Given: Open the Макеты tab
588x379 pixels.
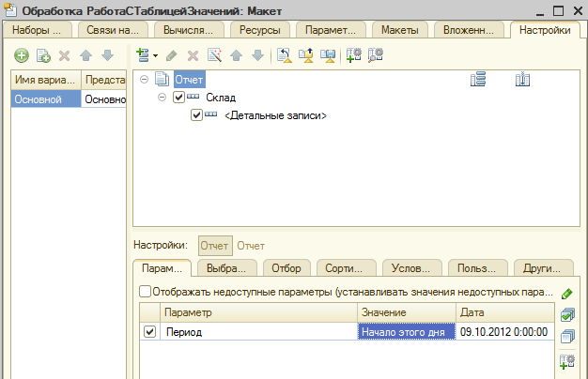Looking at the screenshot, I should click(400, 30).
